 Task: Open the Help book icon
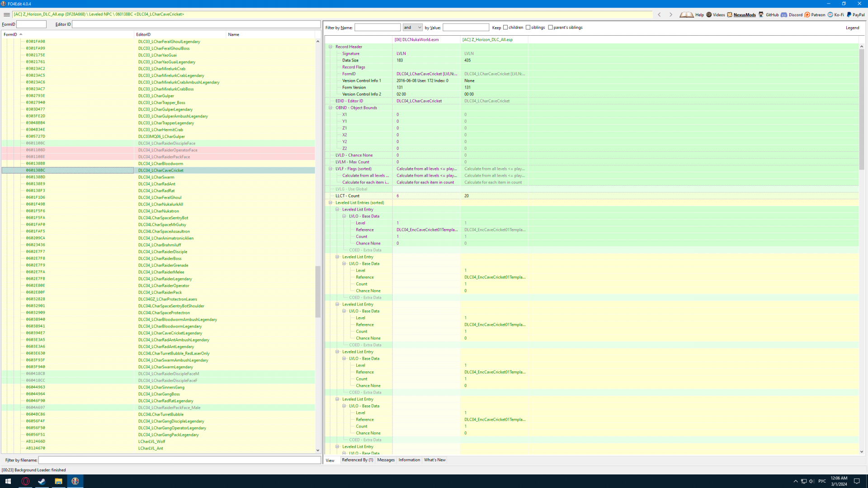coord(686,15)
